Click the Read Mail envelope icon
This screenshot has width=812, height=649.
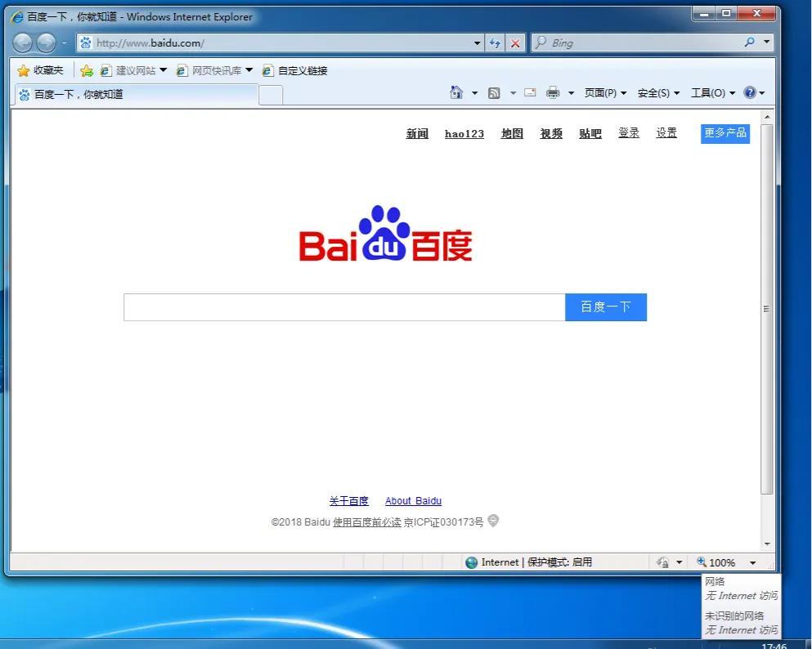tap(530, 92)
